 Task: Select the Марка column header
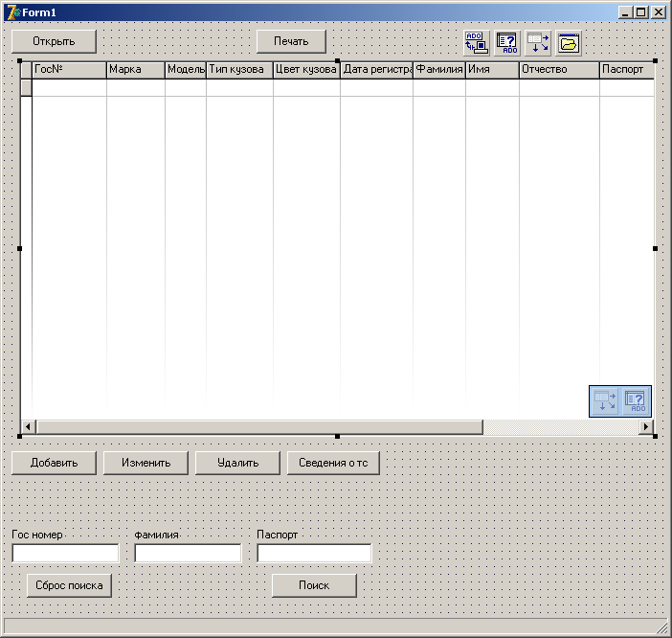click(136, 70)
